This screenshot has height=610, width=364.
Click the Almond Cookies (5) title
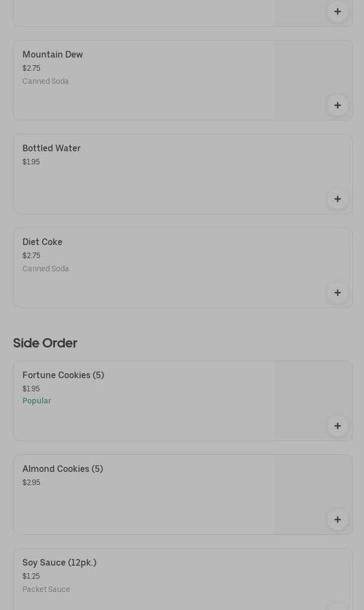(62, 469)
